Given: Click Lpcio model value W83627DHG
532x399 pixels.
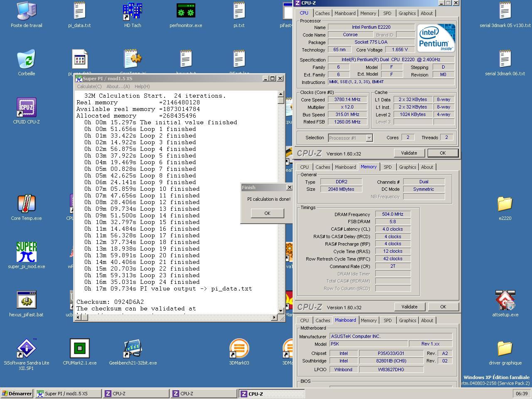Looking at the screenshot, I should click(x=391, y=369).
